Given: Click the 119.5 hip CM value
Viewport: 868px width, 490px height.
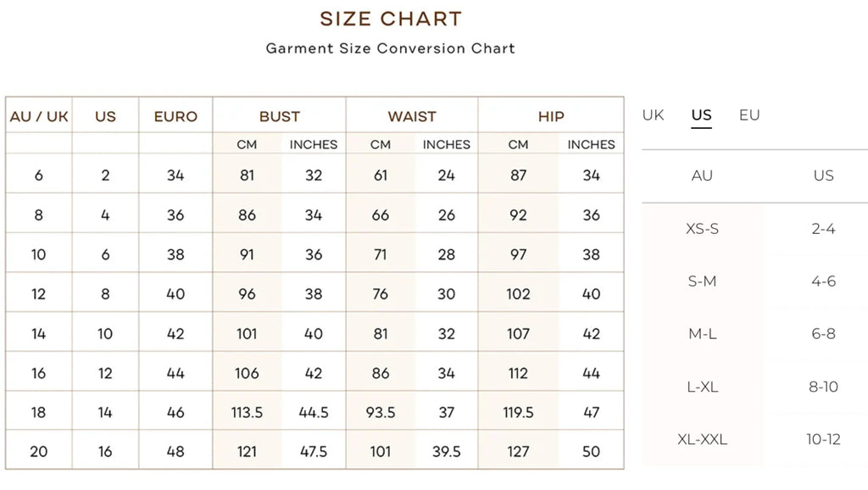Looking at the screenshot, I should click(x=518, y=413).
